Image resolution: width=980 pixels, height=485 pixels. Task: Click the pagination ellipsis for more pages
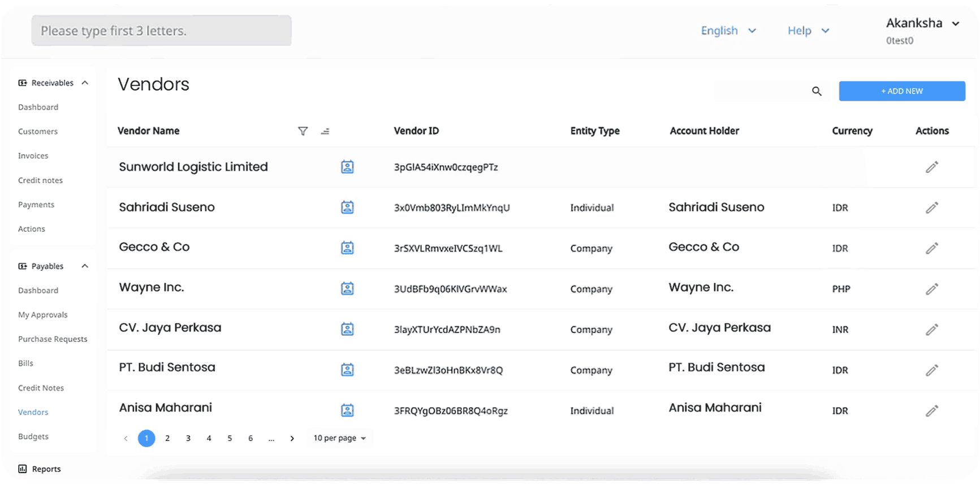271,439
